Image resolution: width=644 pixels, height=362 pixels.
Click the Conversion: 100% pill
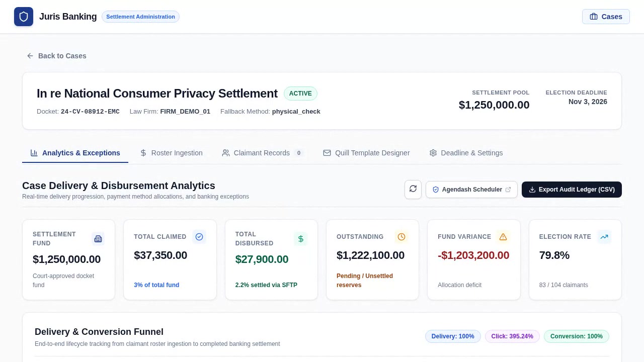pyautogui.click(x=577, y=336)
